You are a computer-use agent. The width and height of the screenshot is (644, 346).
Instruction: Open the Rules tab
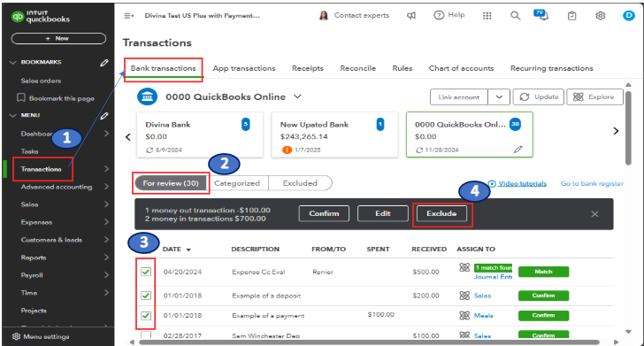coord(402,68)
